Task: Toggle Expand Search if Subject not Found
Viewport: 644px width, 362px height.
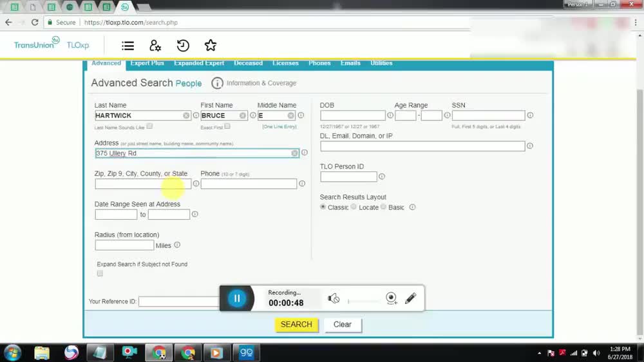Action: (x=100, y=274)
